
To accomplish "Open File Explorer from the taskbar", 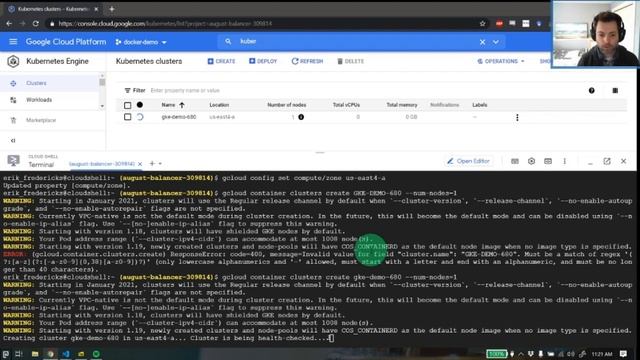I will click(35, 354).
